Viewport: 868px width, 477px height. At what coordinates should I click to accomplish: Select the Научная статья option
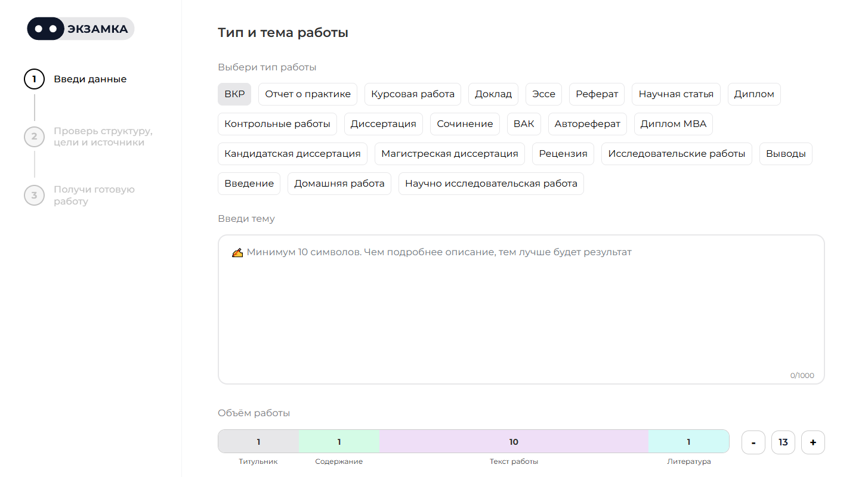click(676, 94)
